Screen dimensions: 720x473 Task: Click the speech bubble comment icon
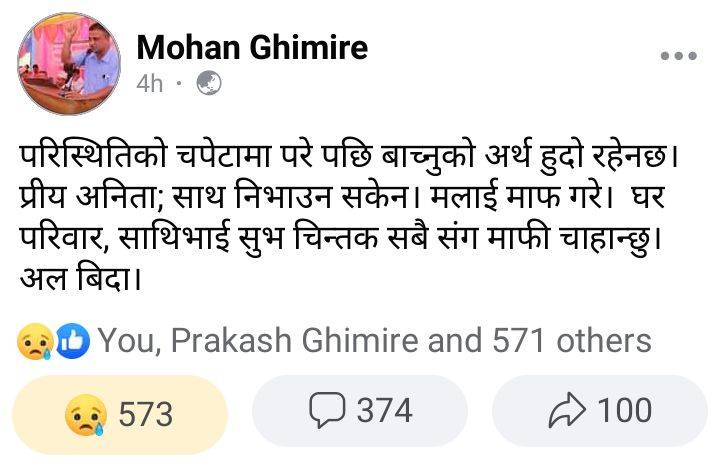pyautogui.click(x=328, y=410)
